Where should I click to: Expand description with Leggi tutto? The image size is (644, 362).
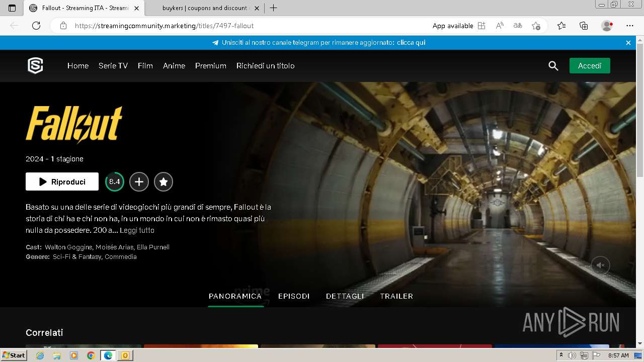137,230
